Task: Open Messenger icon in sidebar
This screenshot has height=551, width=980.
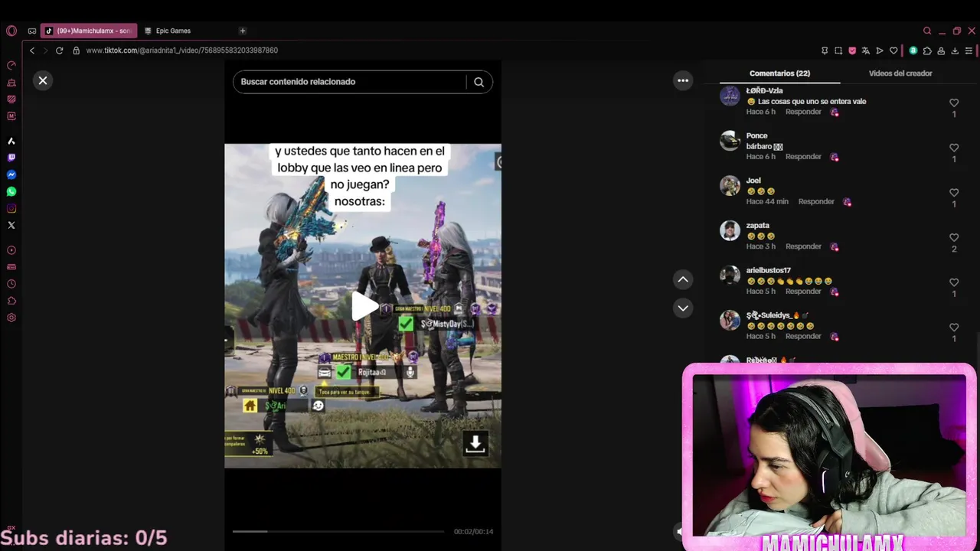Action: [x=11, y=174]
